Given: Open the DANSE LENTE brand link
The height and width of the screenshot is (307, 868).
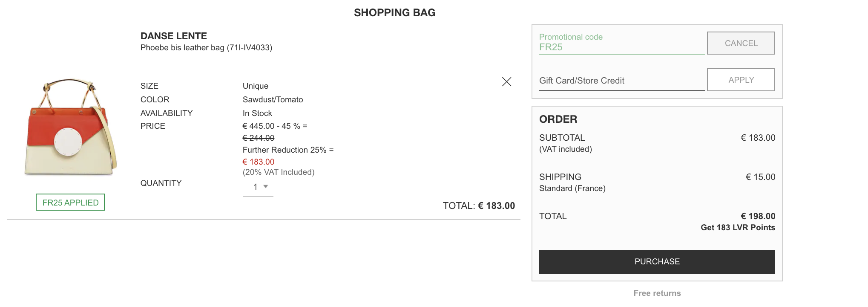Looking at the screenshot, I should click(174, 36).
